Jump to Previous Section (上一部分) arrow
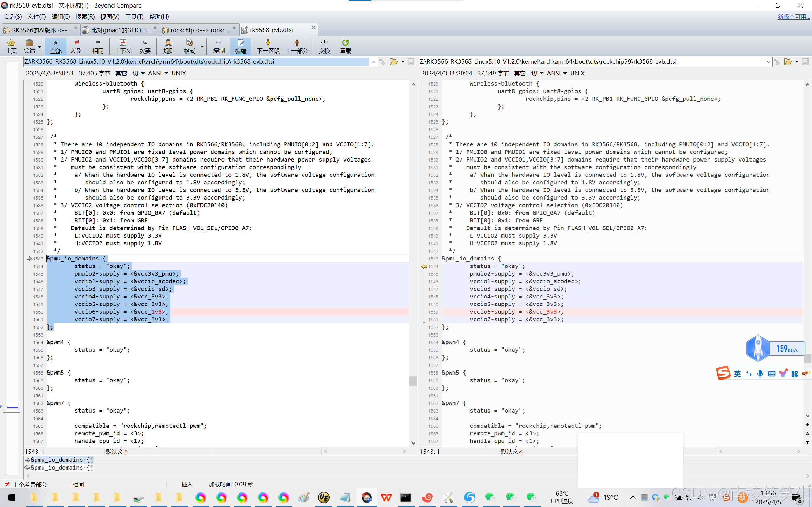The width and height of the screenshot is (812, 507). [x=297, y=46]
